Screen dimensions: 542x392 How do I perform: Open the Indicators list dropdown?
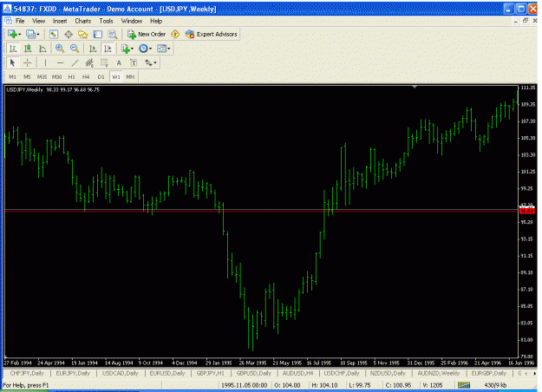(x=127, y=49)
